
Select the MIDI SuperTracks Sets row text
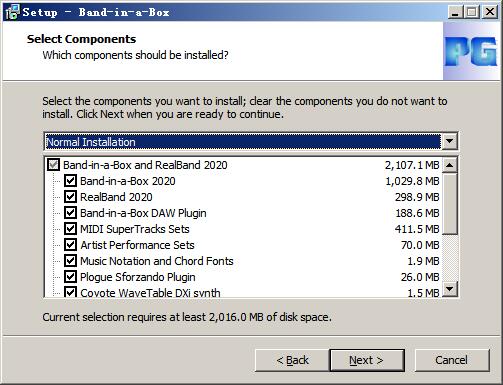[x=135, y=229]
